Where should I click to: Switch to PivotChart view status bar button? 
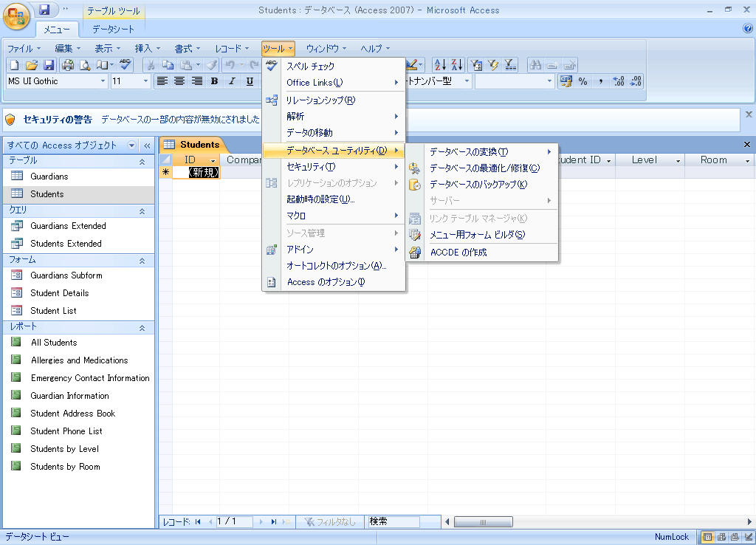[x=735, y=537]
